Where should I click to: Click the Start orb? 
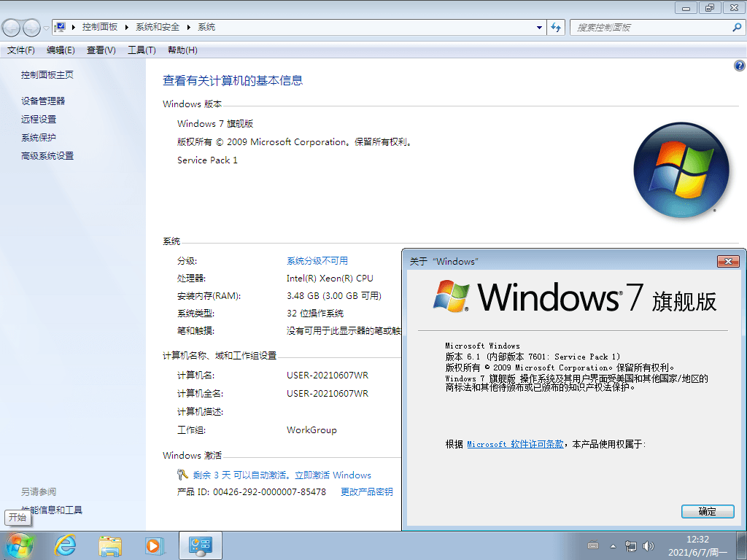coord(20,545)
